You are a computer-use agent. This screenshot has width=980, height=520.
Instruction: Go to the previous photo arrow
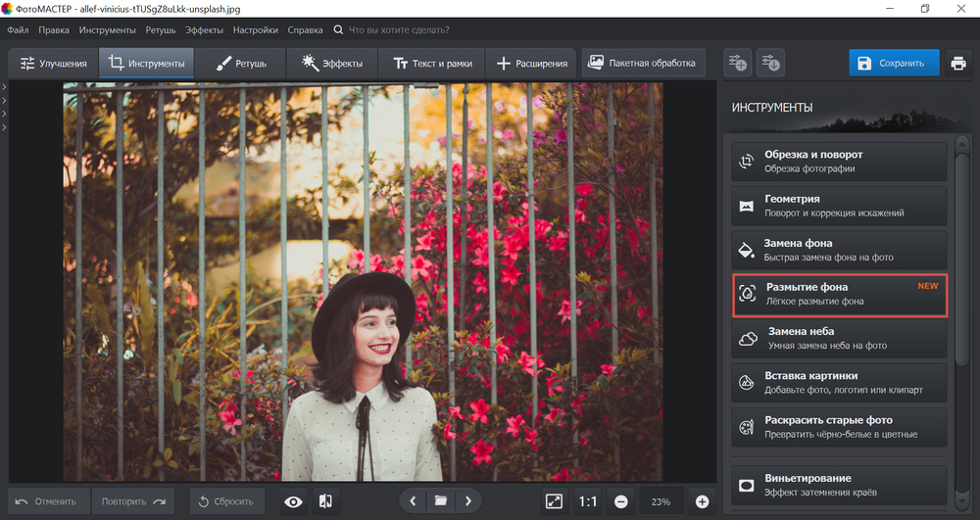coord(413,501)
